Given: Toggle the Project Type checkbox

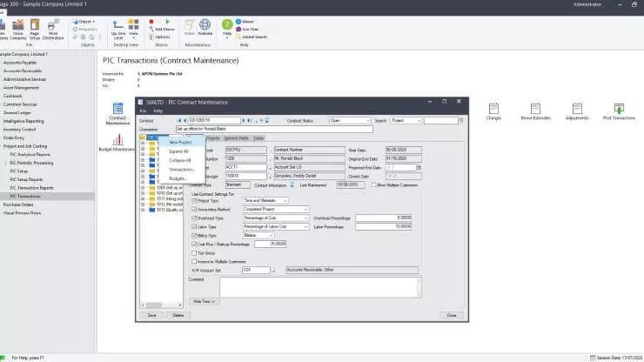Looking at the screenshot, I should (x=194, y=200).
